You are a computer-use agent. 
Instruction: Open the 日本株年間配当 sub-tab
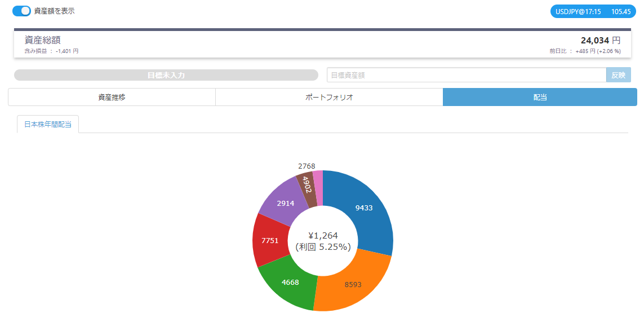pyautogui.click(x=48, y=125)
